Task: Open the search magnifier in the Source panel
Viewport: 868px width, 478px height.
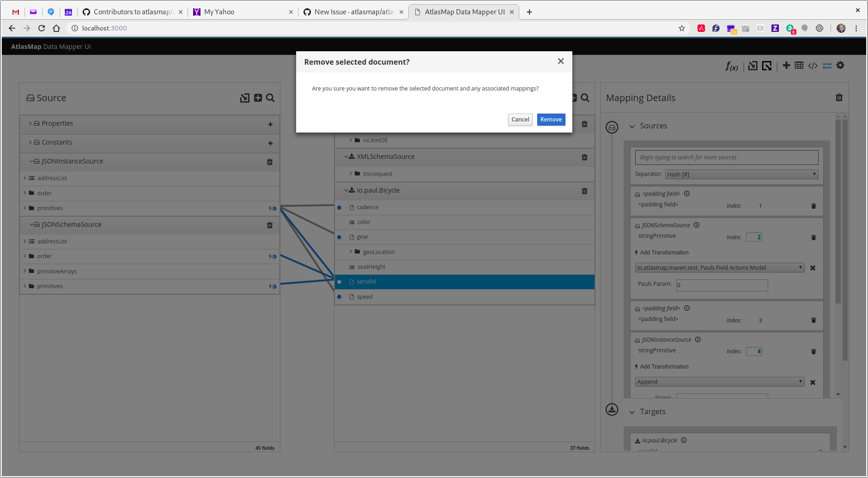Action: [x=270, y=98]
